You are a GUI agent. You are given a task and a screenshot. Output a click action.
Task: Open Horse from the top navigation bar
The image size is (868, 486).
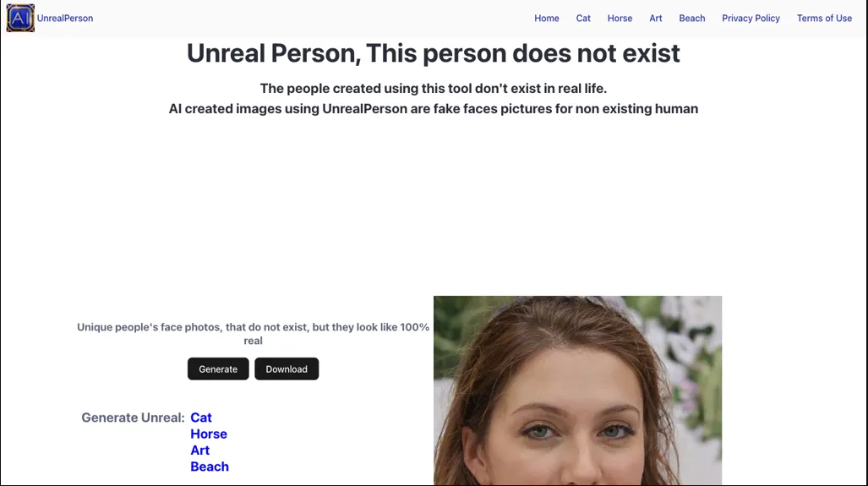pyautogui.click(x=620, y=18)
